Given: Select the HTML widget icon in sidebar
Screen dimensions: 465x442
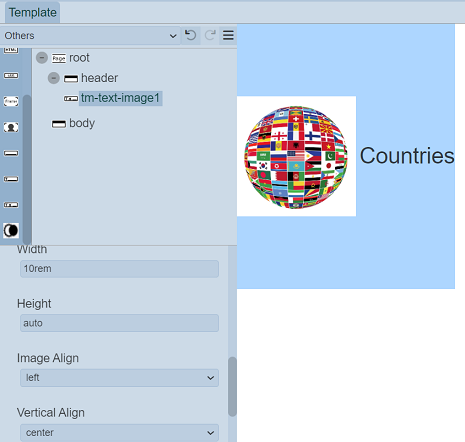Looking at the screenshot, I should click(11, 50).
